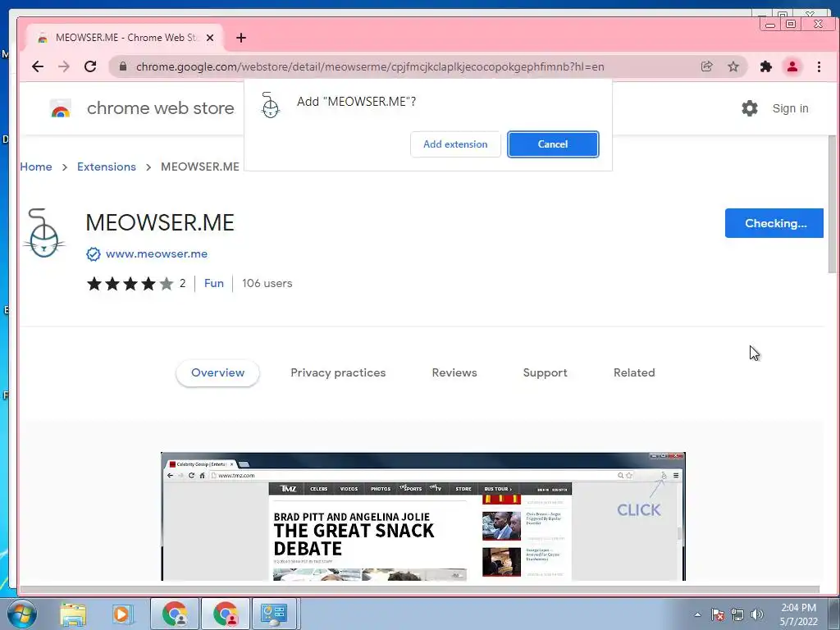This screenshot has height=630, width=840.
Task: Bookmark this page with the star icon
Action: (x=733, y=66)
